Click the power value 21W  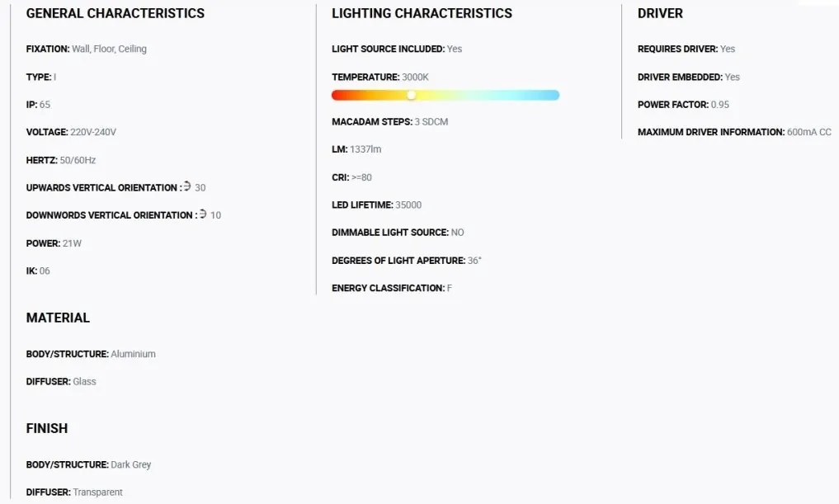tap(72, 243)
